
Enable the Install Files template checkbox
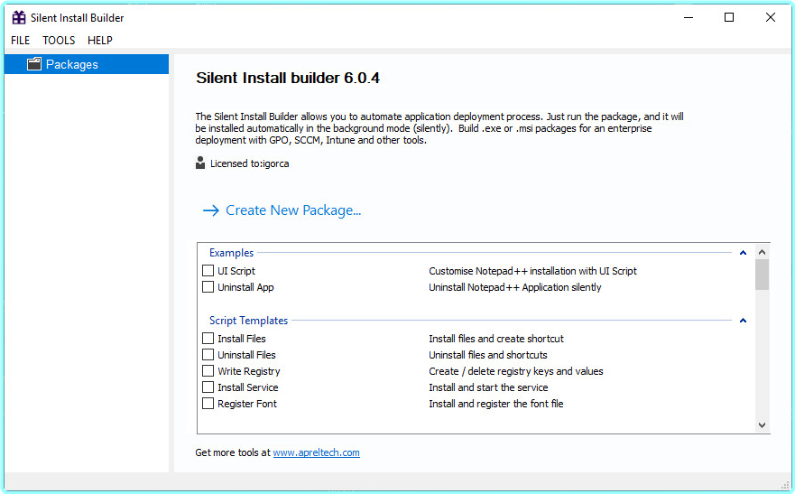pyautogui.click(x=208, y=338)
